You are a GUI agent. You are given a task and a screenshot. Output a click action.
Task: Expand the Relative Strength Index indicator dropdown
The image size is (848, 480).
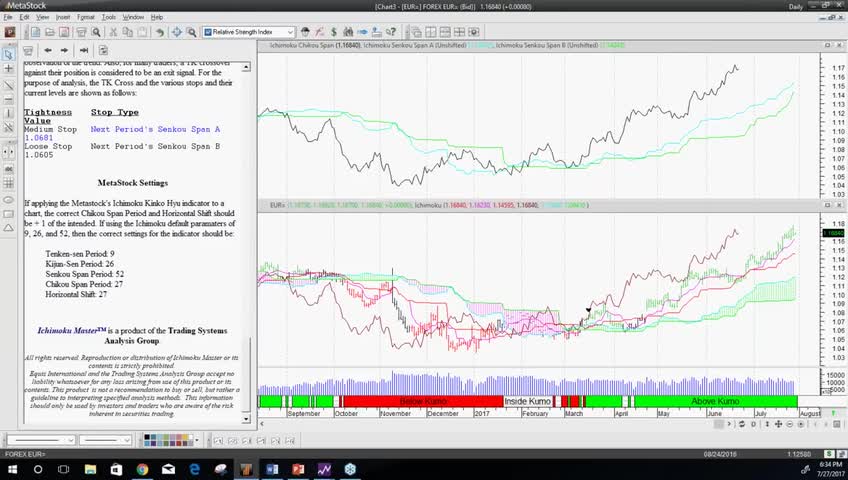tap(290, 32)
